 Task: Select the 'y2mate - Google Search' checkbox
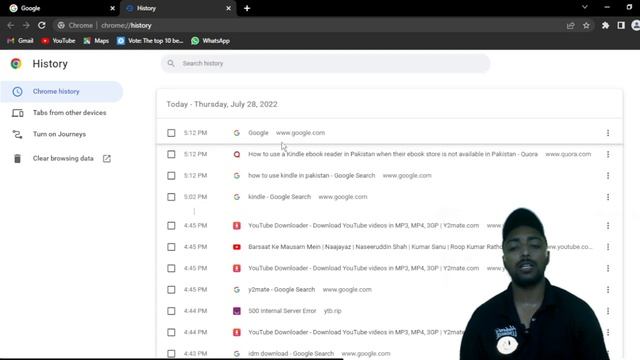pos(171,290)
